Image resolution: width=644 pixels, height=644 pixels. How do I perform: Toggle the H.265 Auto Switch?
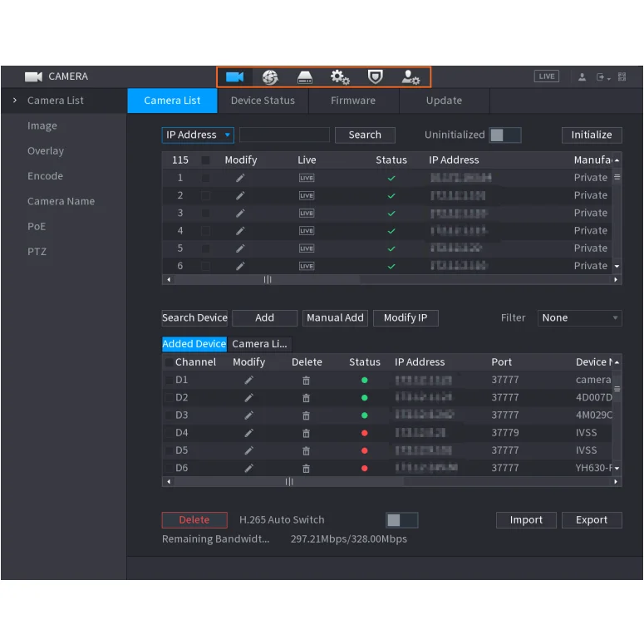point(402,520)
